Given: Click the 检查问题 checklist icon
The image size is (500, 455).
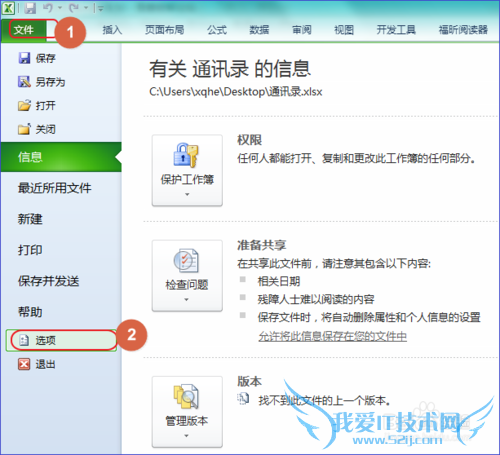Looking at the screenshot, I should pos(186,260).
